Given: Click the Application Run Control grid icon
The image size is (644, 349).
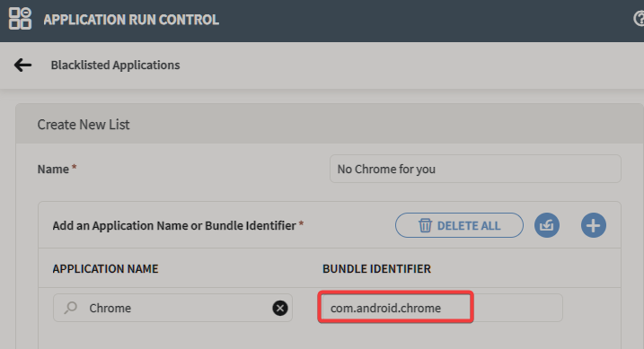Looking at the screenshot, I should 20,19.
